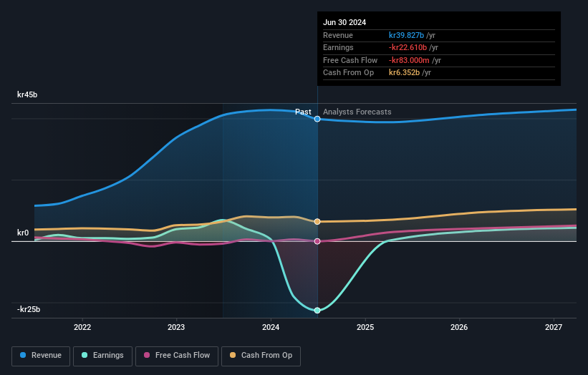Click the Jun 30 2024 tooltip date
This screenshot has height=375, width=588.
point(344,22)
